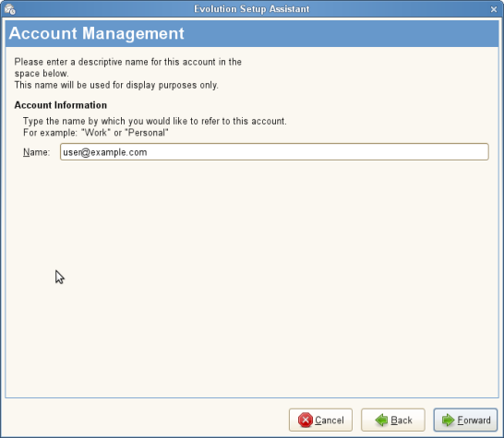Cancel the account setup
This screenshot has height=438, width=504.
pyautogui.click(x=320, y=420)
